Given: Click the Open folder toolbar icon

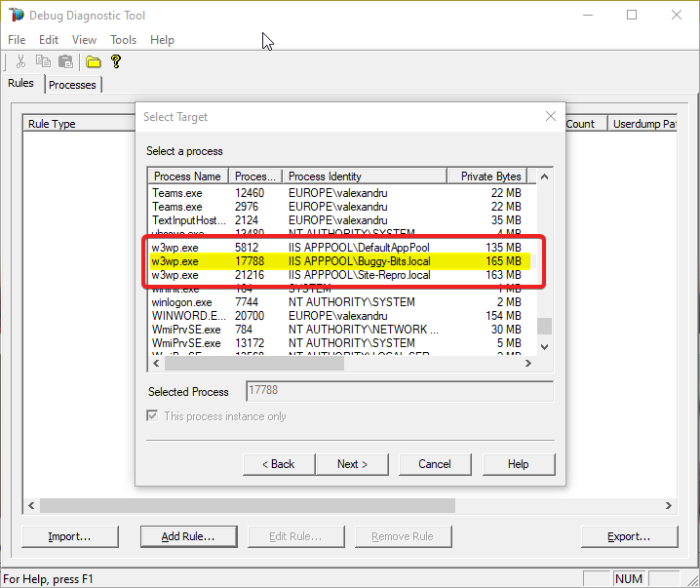Looking at the screenshot, I should (x=94, y=61).
